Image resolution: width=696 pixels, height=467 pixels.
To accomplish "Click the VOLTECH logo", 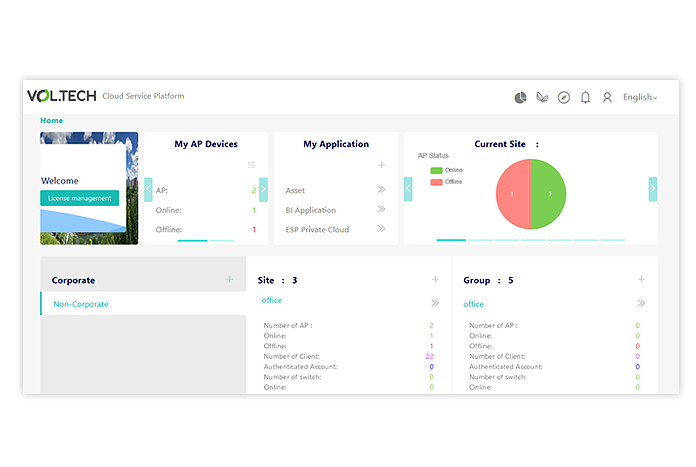I will click(x=62, y=96).
